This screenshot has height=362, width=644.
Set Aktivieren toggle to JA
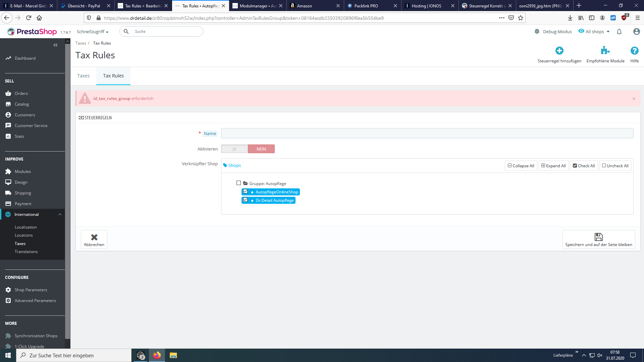coord(234,149)
